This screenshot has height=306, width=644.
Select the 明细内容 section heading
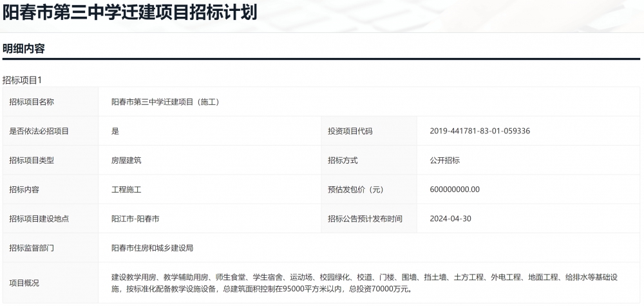23,49
